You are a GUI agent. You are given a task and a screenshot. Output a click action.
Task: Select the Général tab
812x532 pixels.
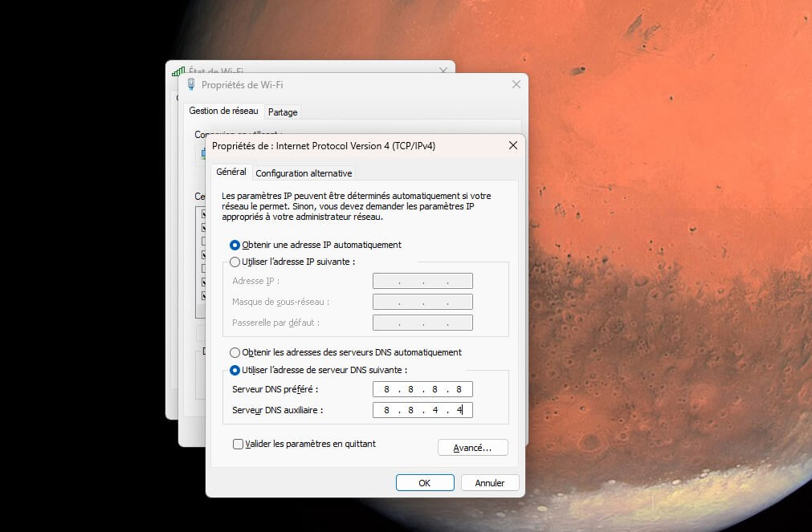pyautogui.click(x=231, y=172)
